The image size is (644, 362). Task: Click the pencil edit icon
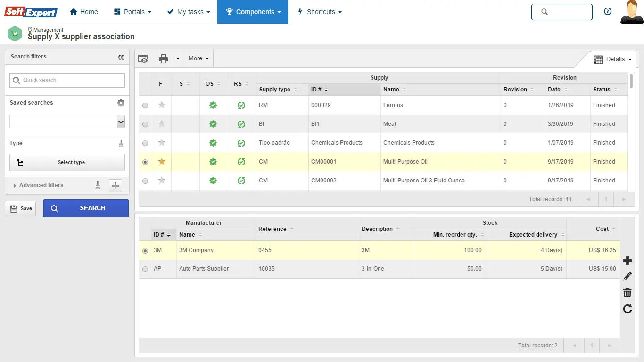click(627, 277)
